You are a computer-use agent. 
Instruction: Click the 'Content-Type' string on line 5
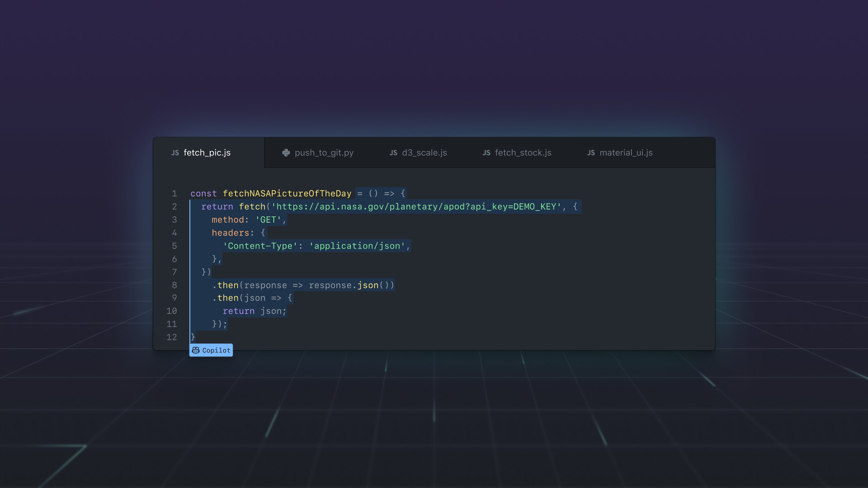[x=261, y=246]
